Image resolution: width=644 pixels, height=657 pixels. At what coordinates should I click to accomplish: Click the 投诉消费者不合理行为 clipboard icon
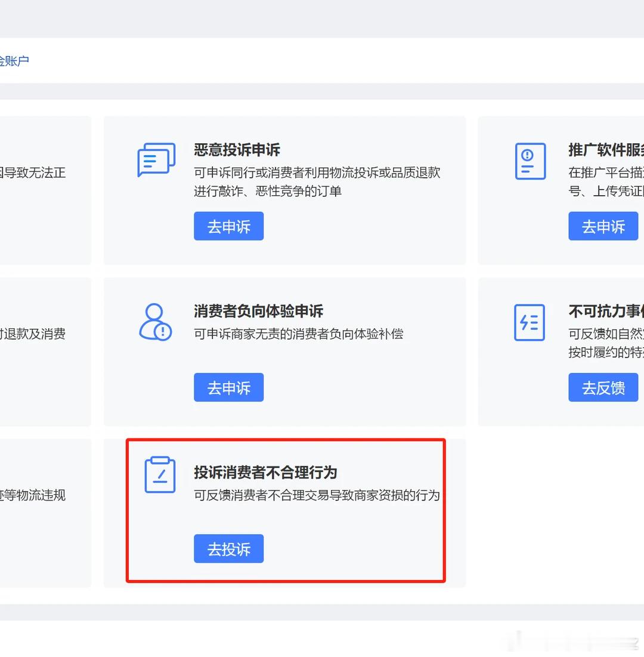[160, 475]
